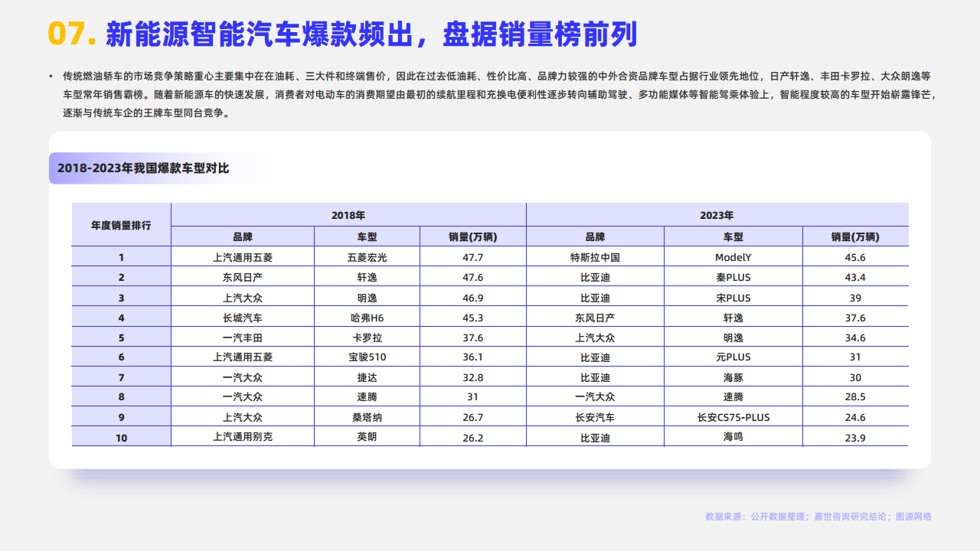Select the 特斯拉中国 brand cell
Viewport: 980px width, 551px height.
(595, 258)
